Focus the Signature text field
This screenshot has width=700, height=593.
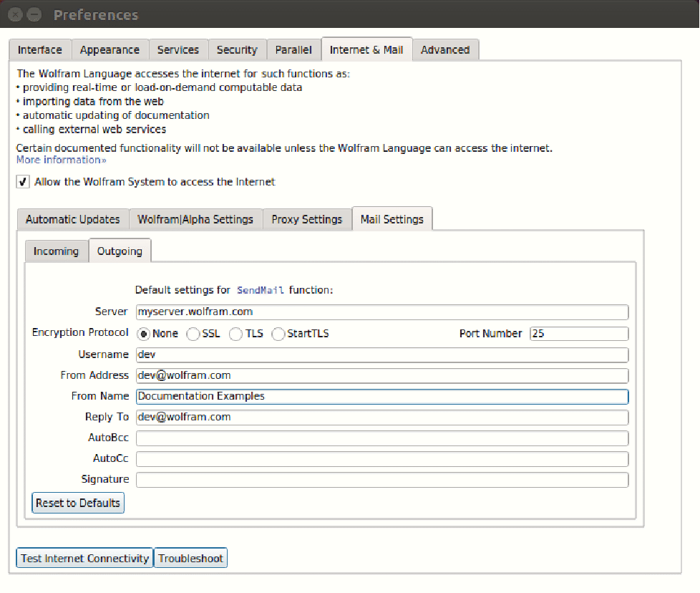click(381, 480)
